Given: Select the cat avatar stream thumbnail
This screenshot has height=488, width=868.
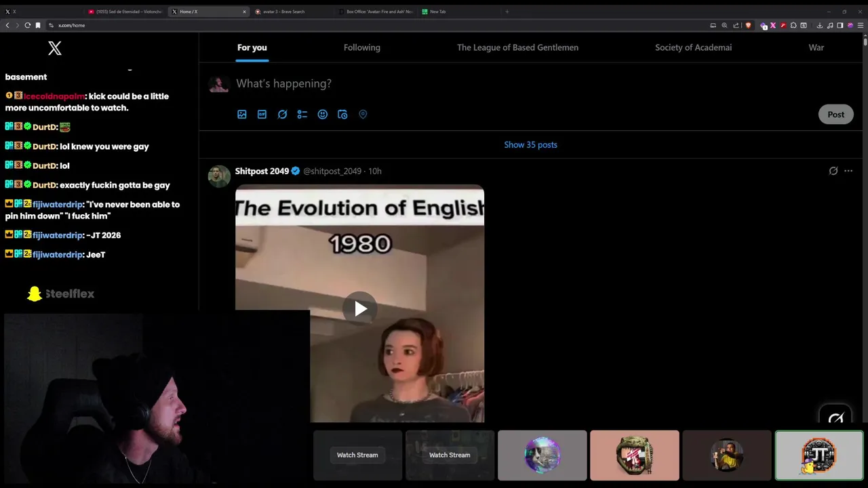Looking at the screenshot, I should coord(542,455).
